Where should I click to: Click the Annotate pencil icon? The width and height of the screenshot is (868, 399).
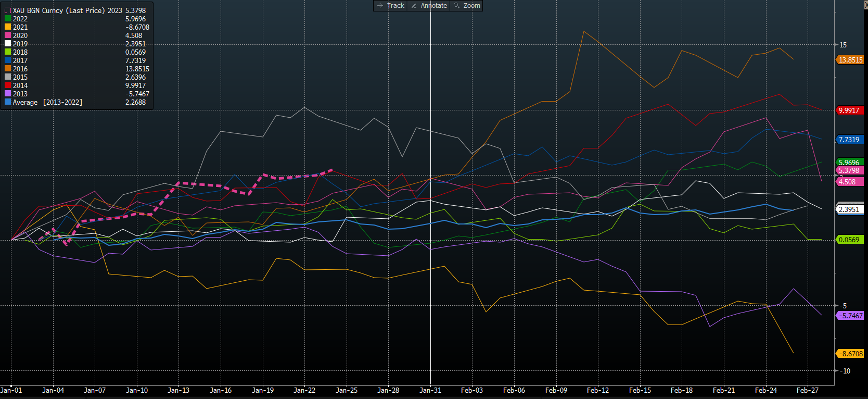(x=414, y=6)
